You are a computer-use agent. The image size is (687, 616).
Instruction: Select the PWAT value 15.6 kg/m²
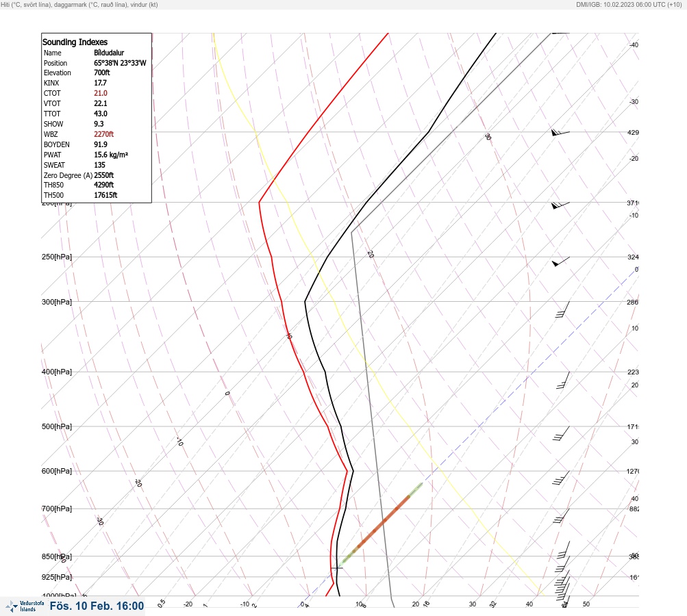pyautogui.click(x=111, y=155)
